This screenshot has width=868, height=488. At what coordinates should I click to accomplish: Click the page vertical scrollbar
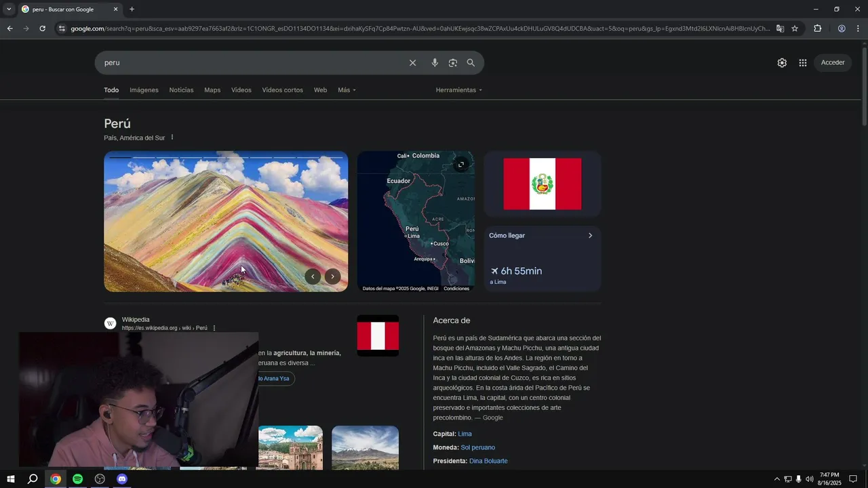[x=864, y=85]
